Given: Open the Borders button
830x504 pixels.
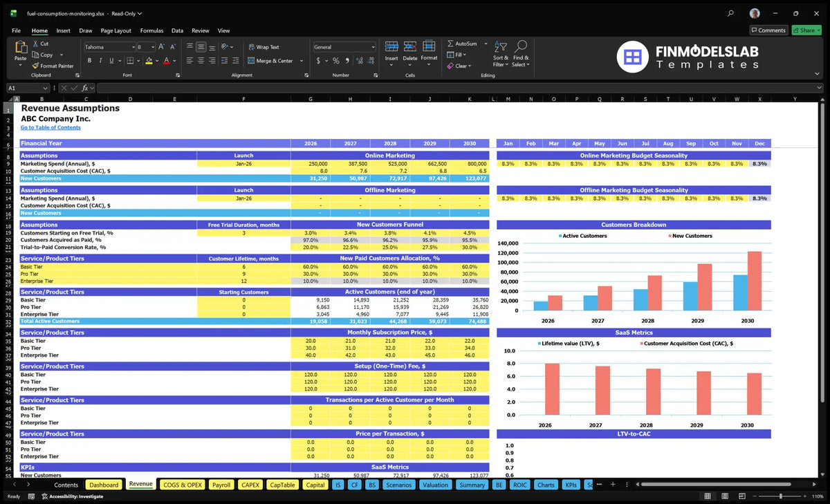Looking at the screenshot, I should pyautogui.click(x=129, y=61).
